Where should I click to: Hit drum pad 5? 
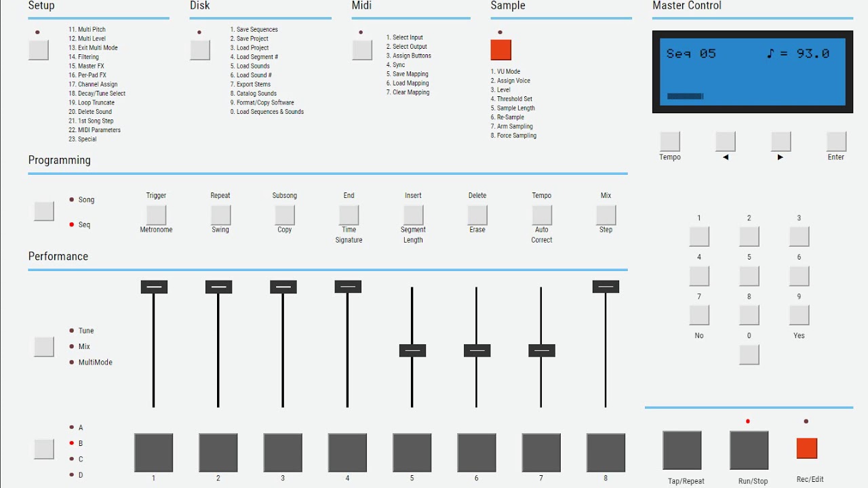click(x=412, y=453)
